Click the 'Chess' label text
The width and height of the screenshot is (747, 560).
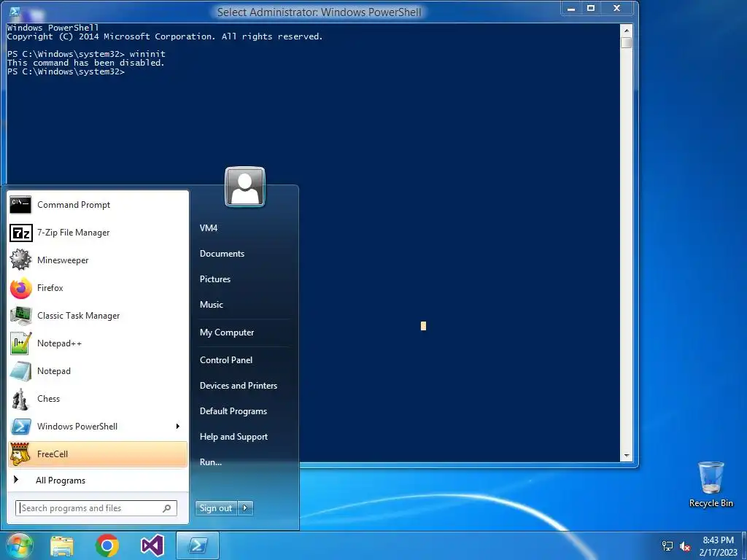pyautogui.click(x=49, y=399)
